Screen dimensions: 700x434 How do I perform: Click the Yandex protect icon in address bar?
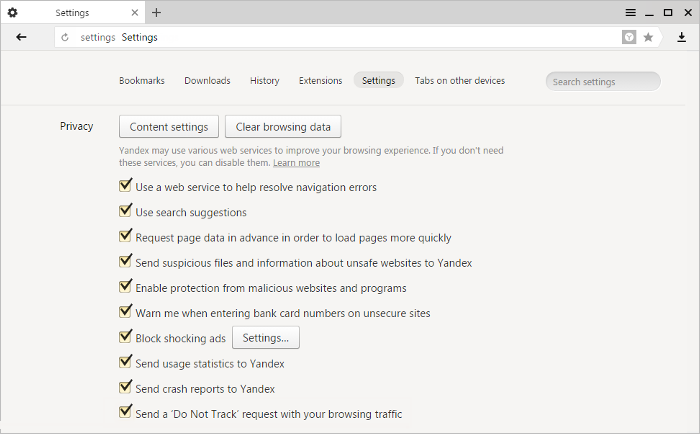coord(629,37)
